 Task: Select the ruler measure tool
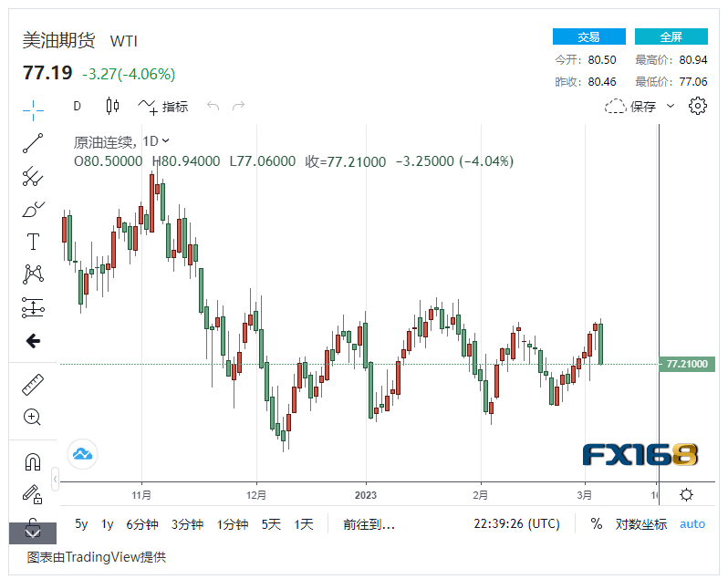point(33,385)
